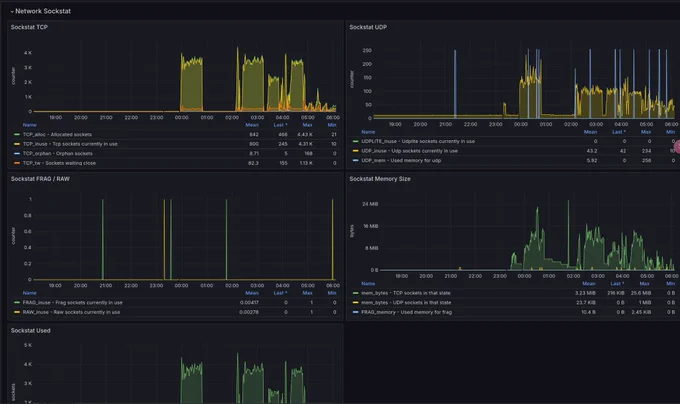Image resolution: width=680 pixels, height=404 pixels.
Task: Sort Sockstat TCP legend by Max
Action: click(307, 125)
